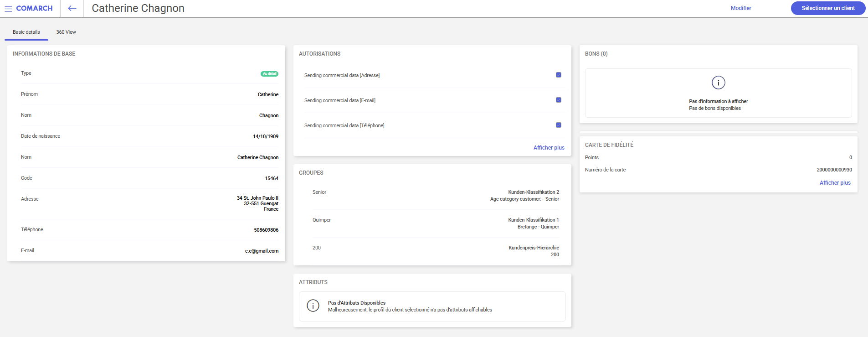Open the hamburger navigation menu
Viewport: 868px width, 337px height.
8,9
